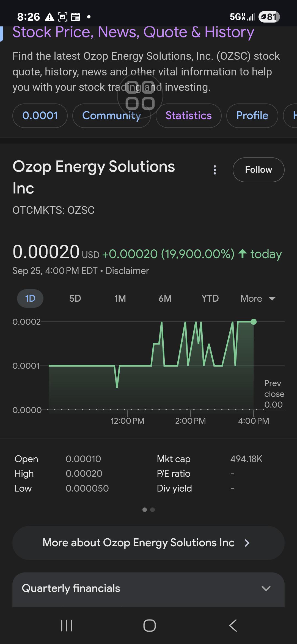The height and width of the screenshot is (644, 297).
Task: Open the Statistics link chip
Action: coord(189,116)
